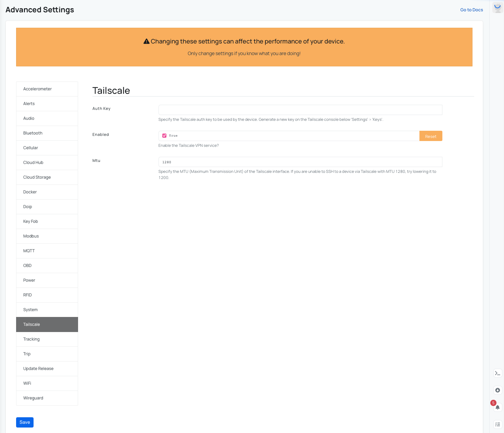Switch to Power settings
Image resolution: width=504 pixels, height=433 pixels.
[x=47, y=280]
